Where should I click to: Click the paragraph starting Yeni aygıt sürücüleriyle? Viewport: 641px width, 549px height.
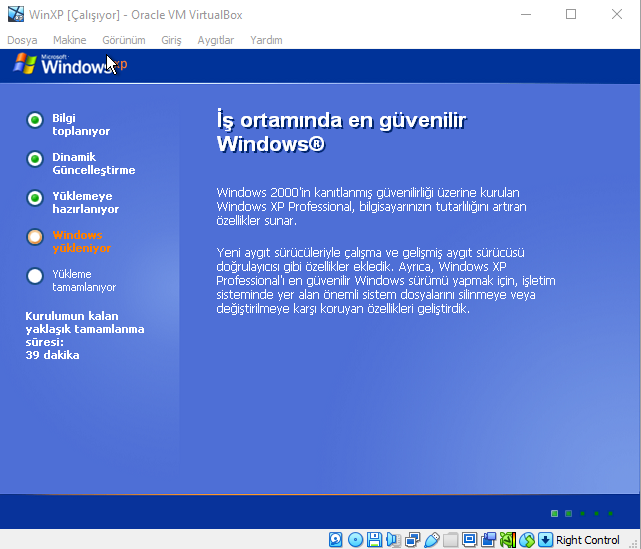[x=386, y=280]
